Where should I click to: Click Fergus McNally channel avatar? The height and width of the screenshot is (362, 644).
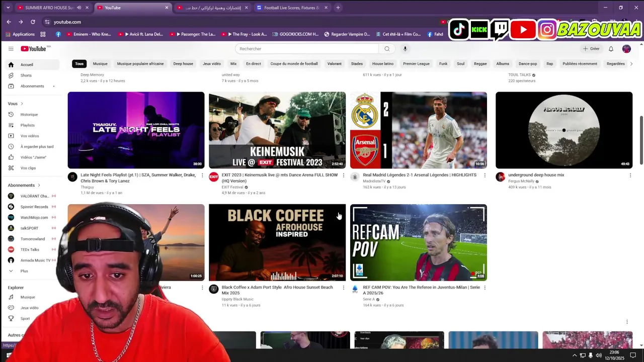500,177
